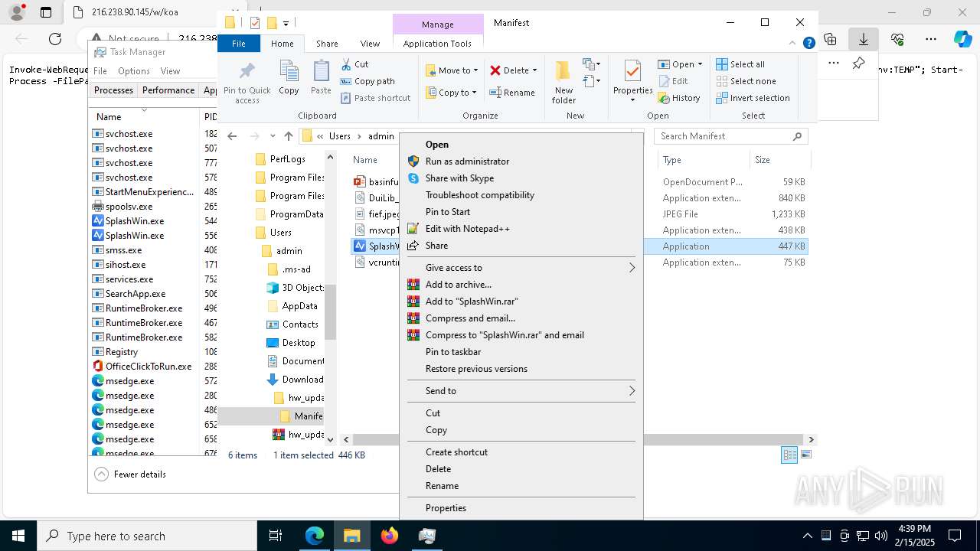Switch to details view button
The image size is (980, 551).
coord(789,455)
